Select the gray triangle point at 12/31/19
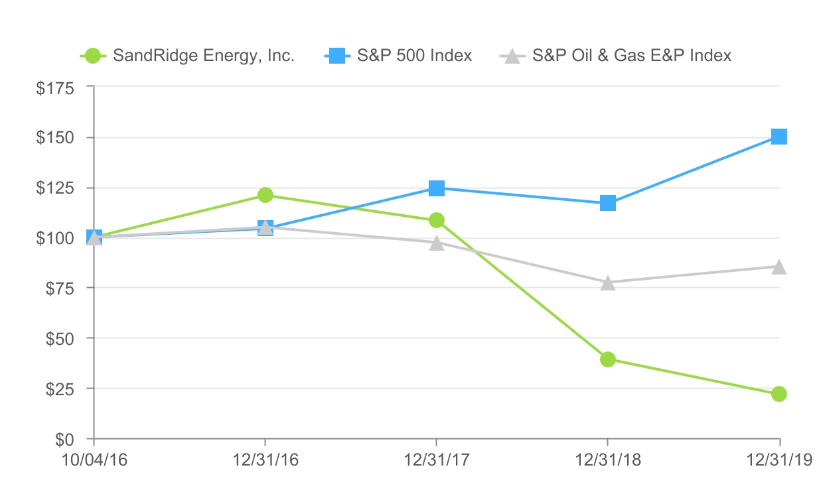Image resolution: width=815 pixels, height=504 pixels. click(779, 267)
